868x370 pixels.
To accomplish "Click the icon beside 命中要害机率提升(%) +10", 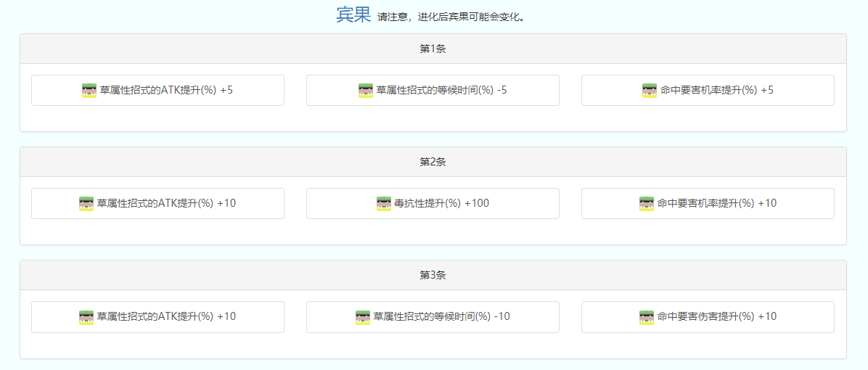I will [647, 204].
